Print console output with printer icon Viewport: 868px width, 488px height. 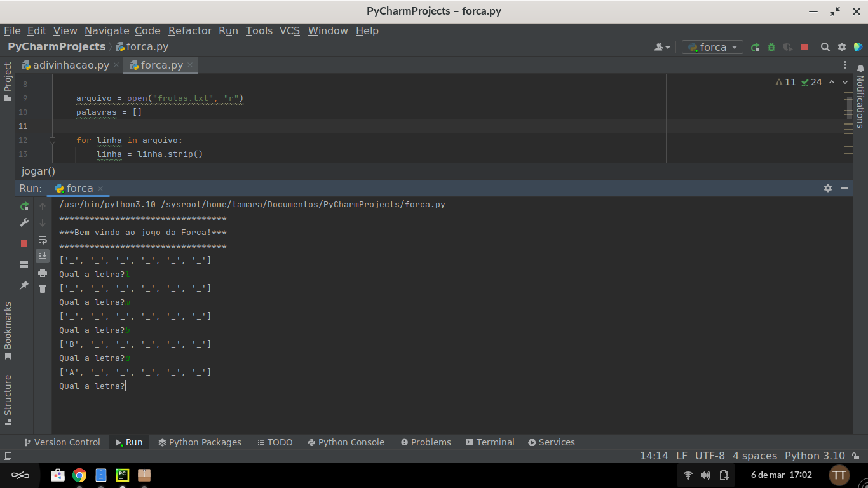[43, 273]
